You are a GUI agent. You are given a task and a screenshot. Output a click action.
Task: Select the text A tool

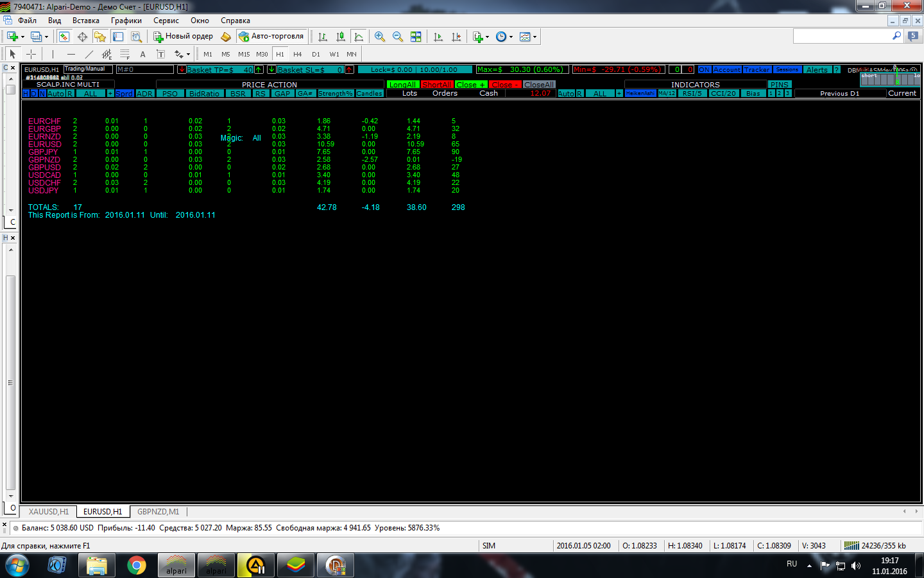(142, 54)
